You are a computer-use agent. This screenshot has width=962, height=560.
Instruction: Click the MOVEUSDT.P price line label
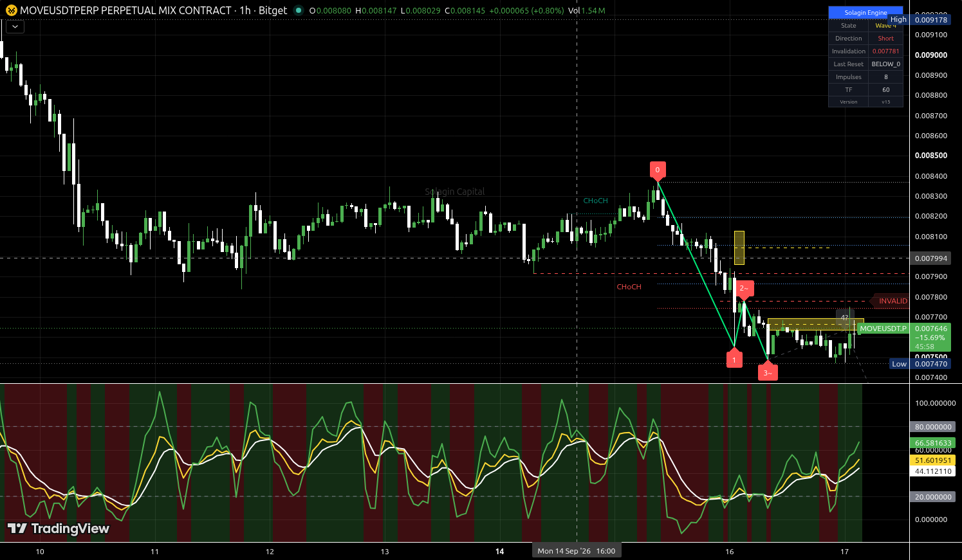coord(883,329)
